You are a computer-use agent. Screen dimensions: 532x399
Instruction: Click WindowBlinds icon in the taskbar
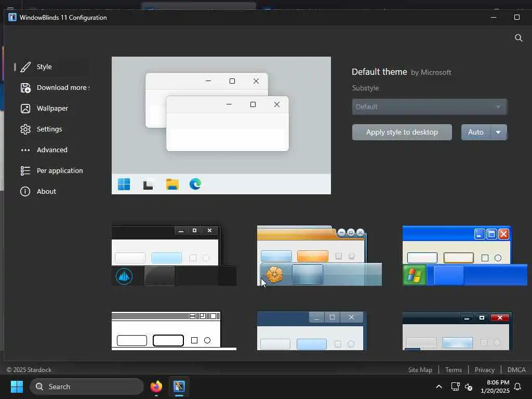click(x=179, y=387)
